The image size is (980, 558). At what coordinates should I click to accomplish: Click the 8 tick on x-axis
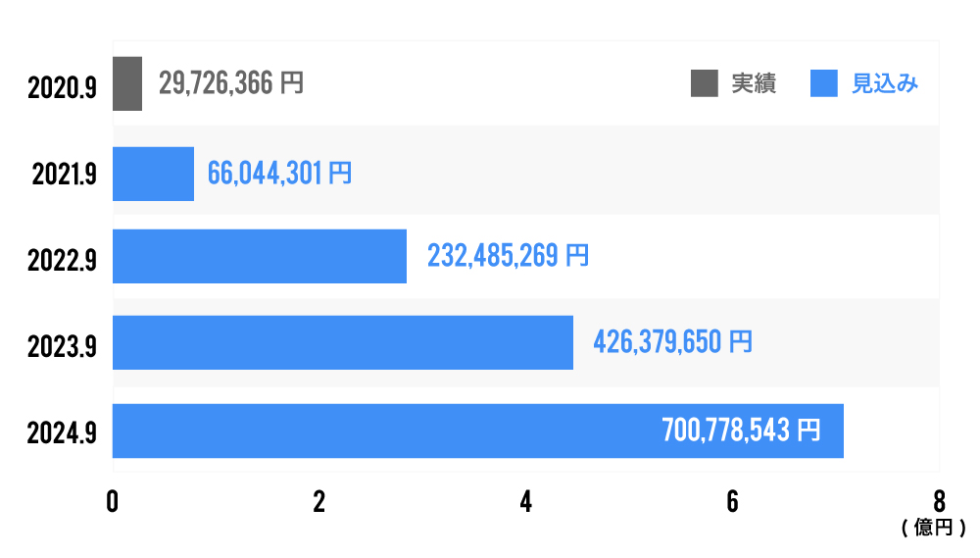[x=939, y=501]
